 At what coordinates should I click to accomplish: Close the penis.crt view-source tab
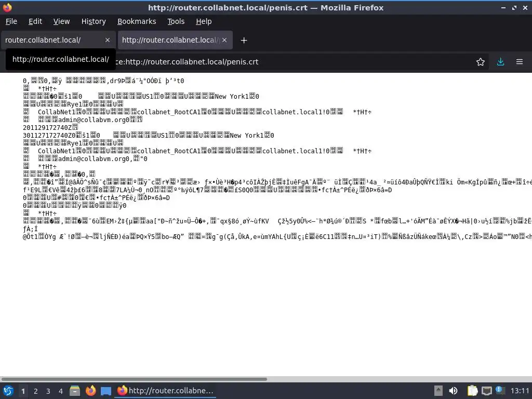click(x=224, y=40)
